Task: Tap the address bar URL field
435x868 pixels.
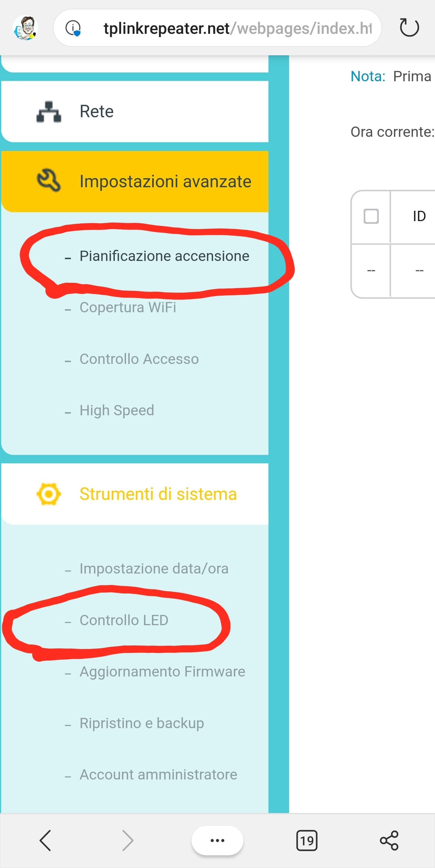Action: click(x=236, y=28)
